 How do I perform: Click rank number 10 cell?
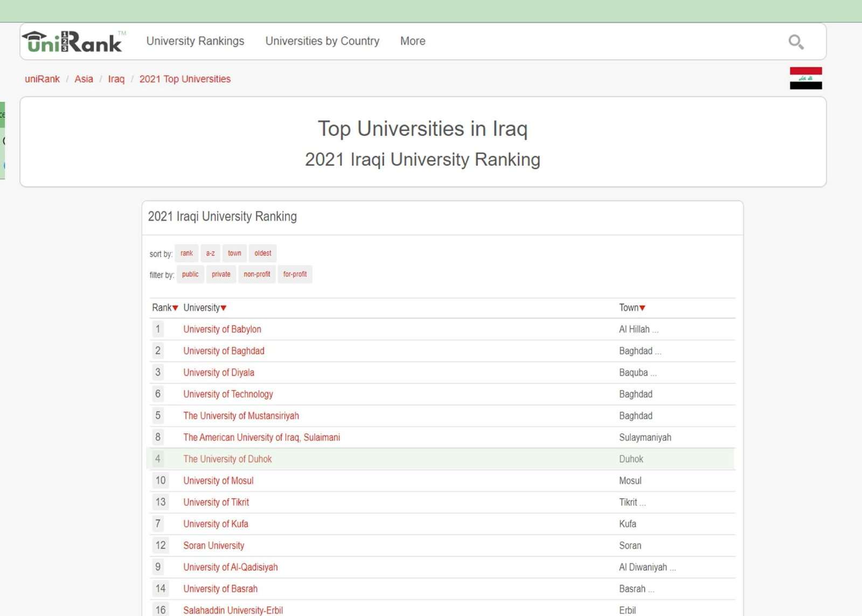point(161,481)
